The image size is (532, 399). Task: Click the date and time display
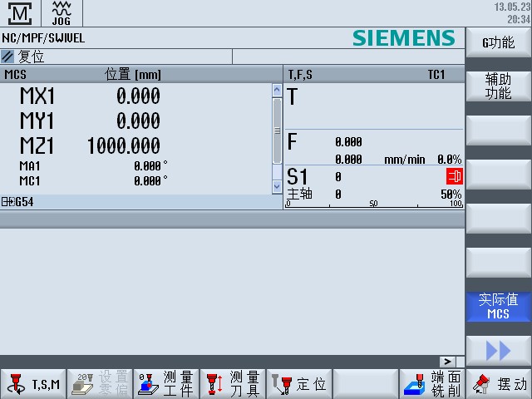pos(513,13)
